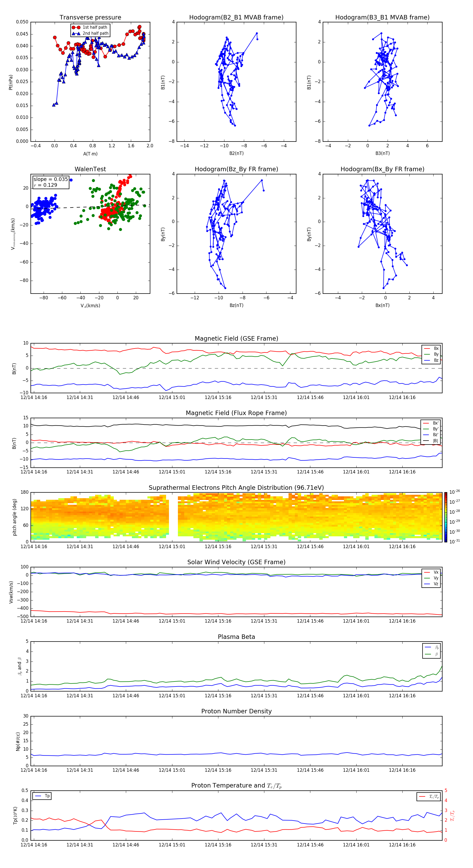Click the 'Plasma Beta' plot title

tap(236, 637)
